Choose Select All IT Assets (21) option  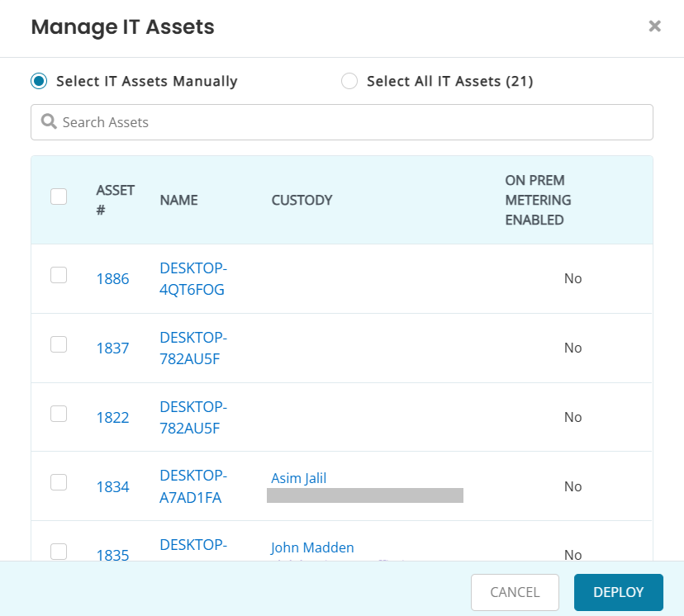pyautogui.click(x=349, y=81)
